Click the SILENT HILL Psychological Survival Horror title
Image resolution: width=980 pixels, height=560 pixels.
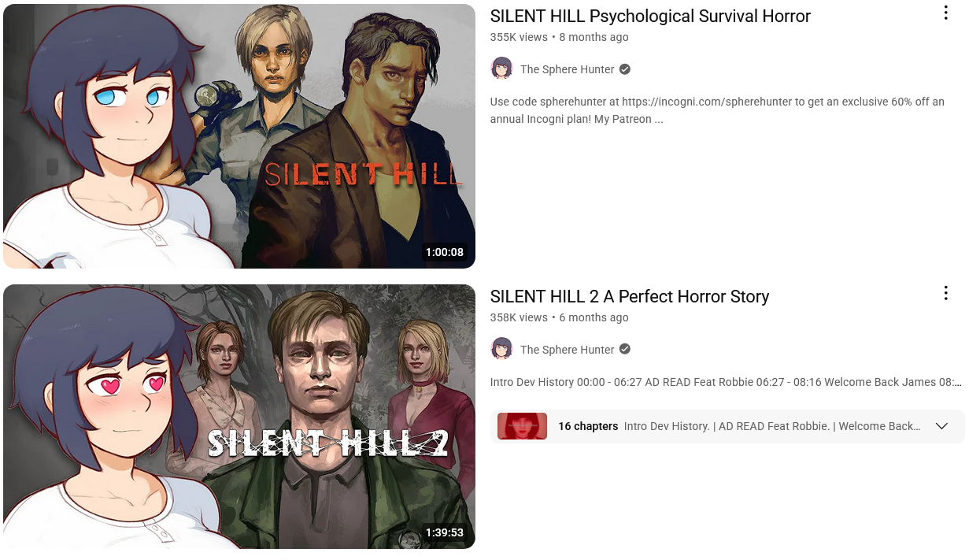coord(650,16)
